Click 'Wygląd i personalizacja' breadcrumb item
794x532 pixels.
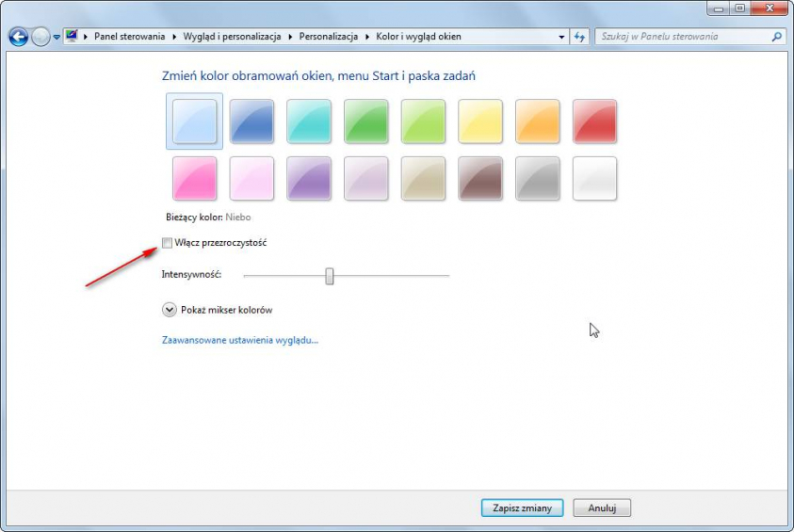(232, 37)
